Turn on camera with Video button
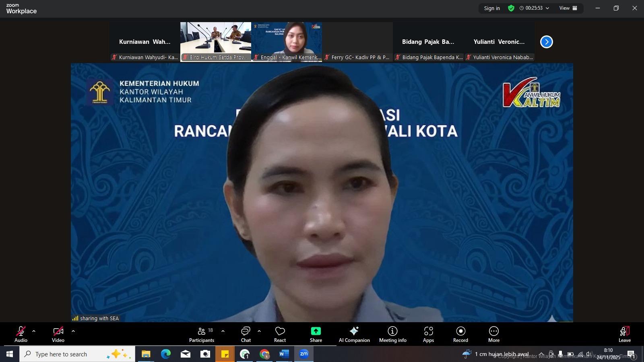The height and width of the screenshot is (362, 644). [58, 334]
